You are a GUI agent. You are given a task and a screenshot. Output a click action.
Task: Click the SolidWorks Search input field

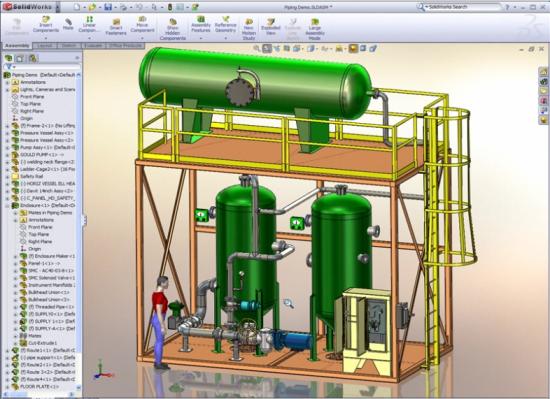click(x=463, y=7)
